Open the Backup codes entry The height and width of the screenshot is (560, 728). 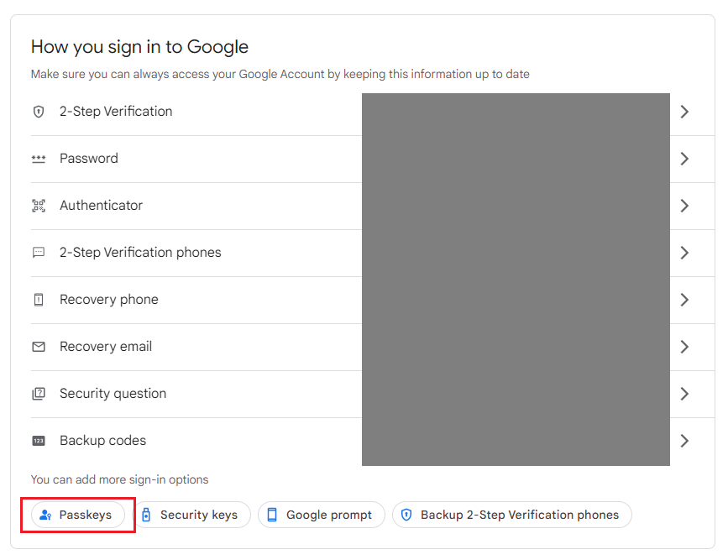[102, 441]
